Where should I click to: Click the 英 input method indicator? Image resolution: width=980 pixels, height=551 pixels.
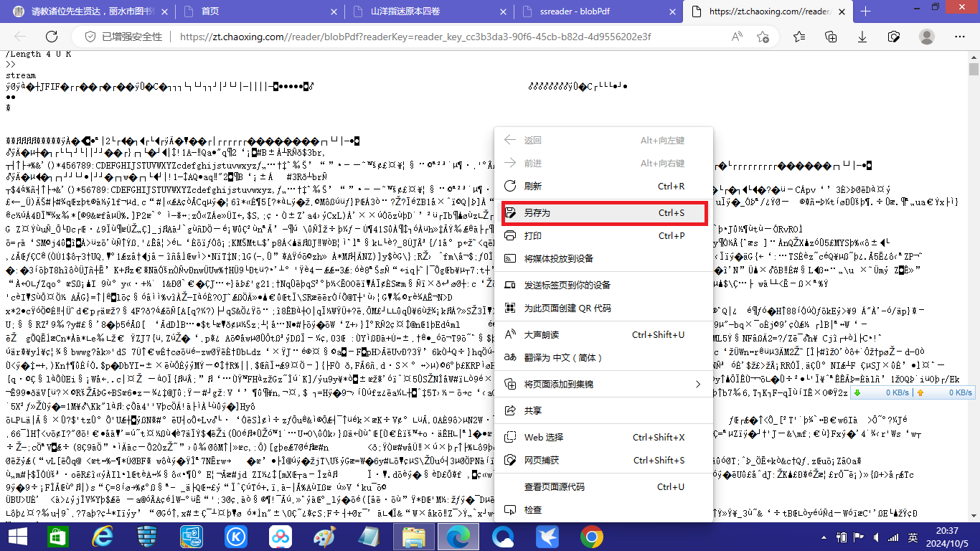pyautogui.click(x=912, y=536)
